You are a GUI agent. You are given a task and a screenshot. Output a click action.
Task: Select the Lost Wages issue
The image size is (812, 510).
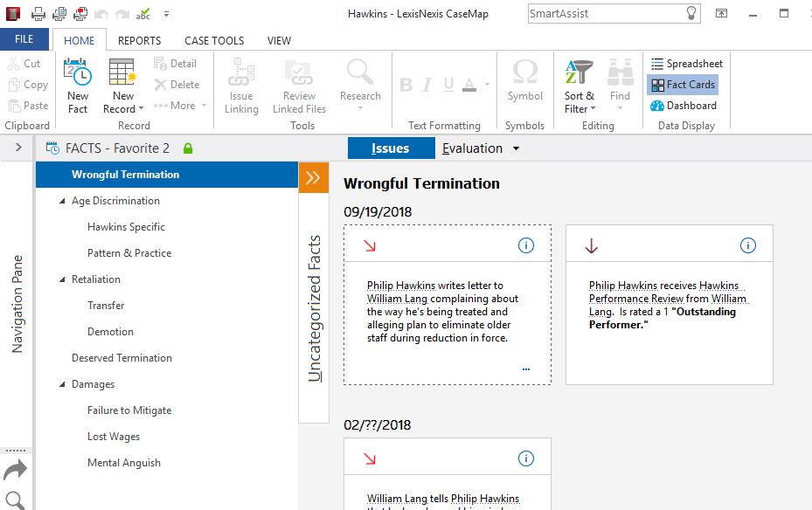coord(114,437)
